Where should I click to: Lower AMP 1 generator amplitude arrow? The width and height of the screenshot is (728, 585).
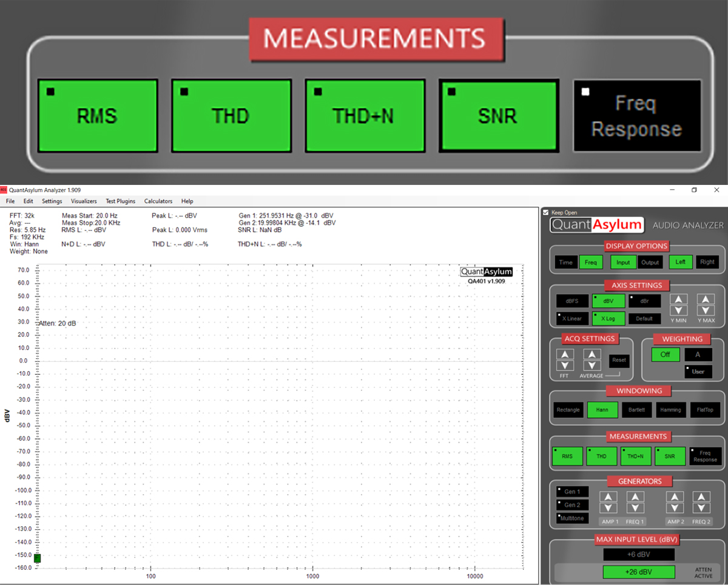[608, 508]
